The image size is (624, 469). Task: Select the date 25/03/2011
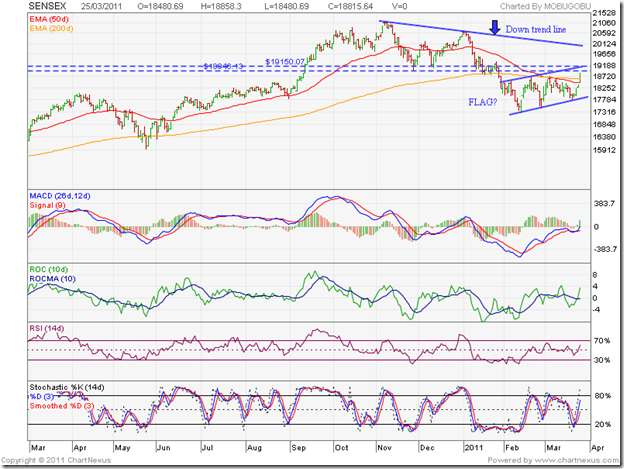tap(101, 6)
